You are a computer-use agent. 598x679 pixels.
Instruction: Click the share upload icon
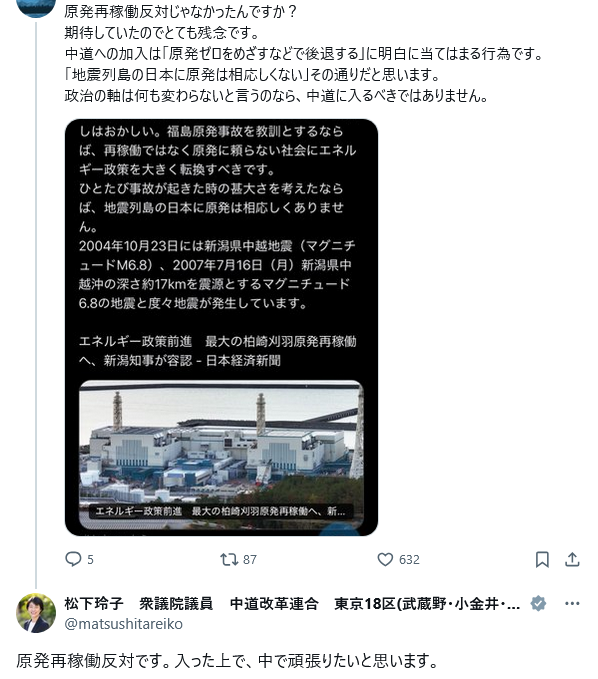[572, 559]
